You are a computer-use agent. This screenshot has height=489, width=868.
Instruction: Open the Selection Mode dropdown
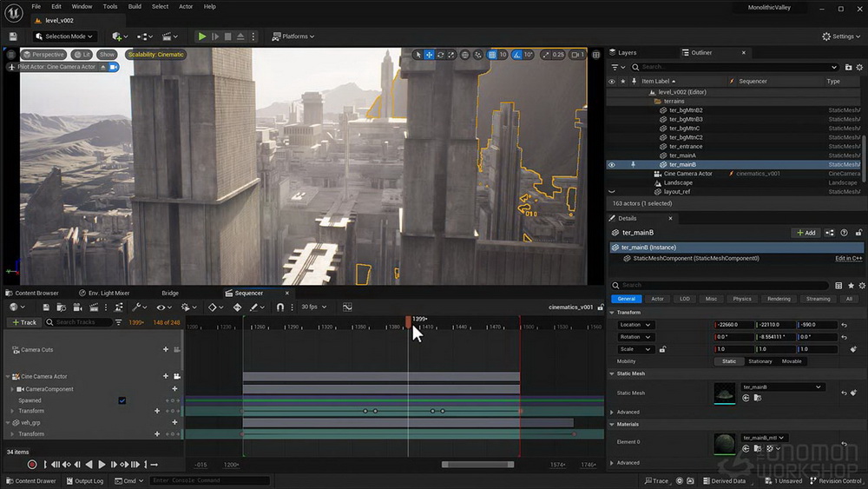[x=64, y=36]
